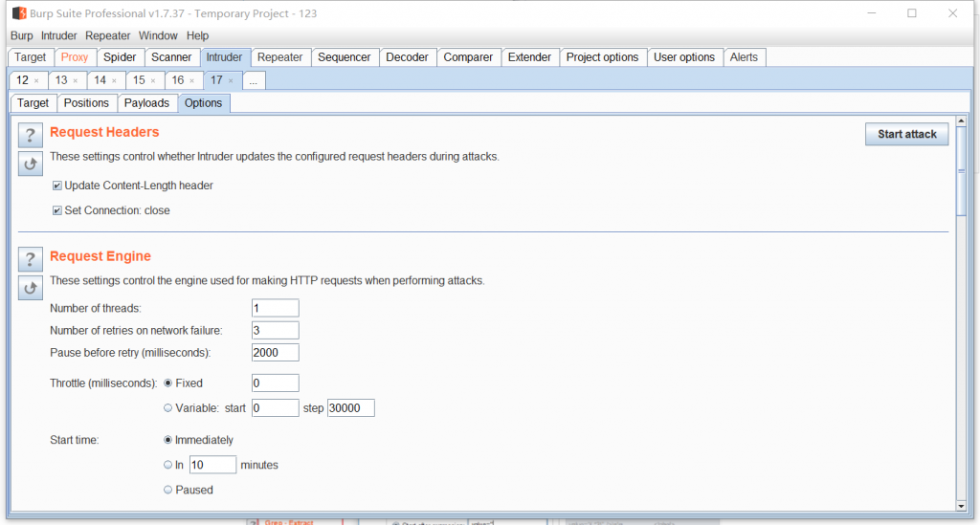Select start time In minutes option
Image resolution: width=980 pixels, height=525 pixels.
[168, 465]
